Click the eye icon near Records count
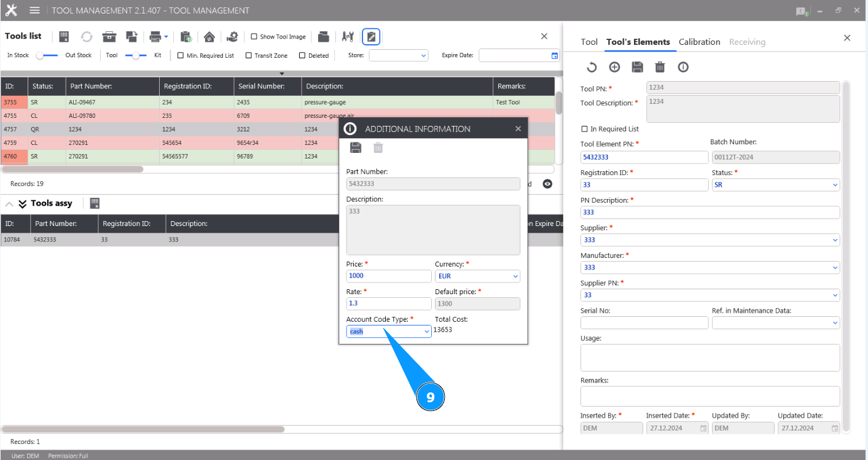 (548, 184)
